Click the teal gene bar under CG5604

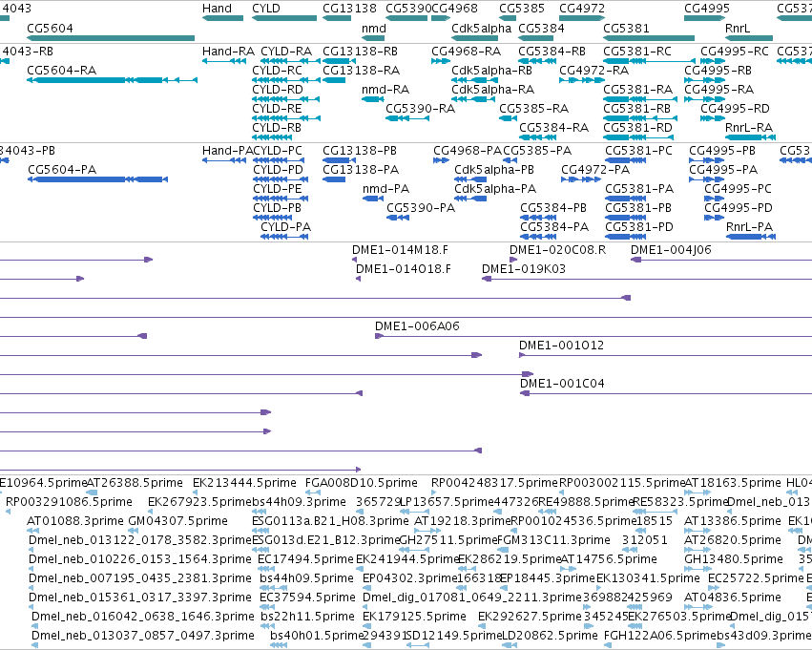coord(111,38)
